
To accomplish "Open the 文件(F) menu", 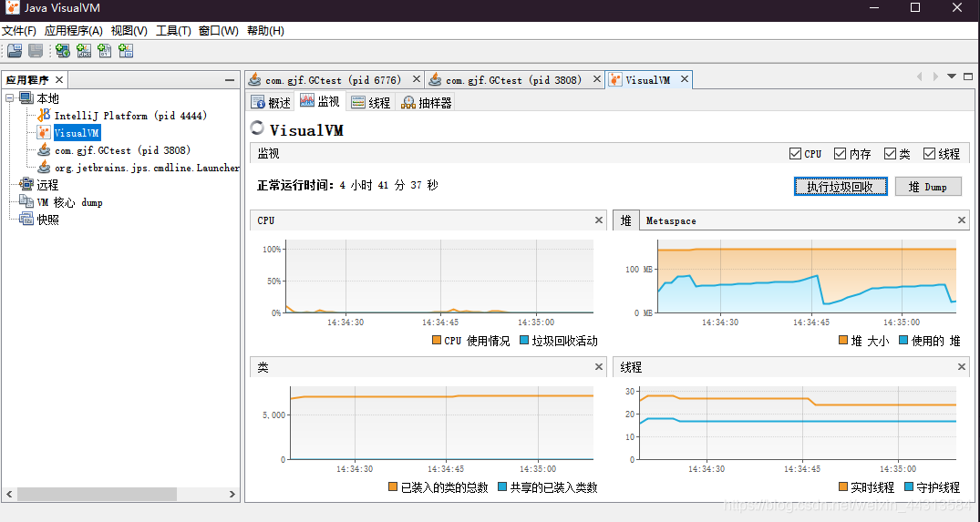I will (x=19, y=31).
